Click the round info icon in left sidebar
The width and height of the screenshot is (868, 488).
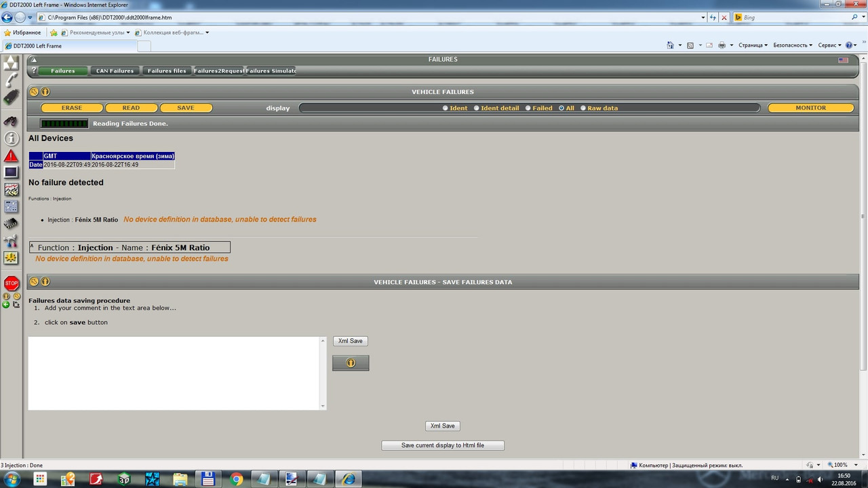click(11, 138)
